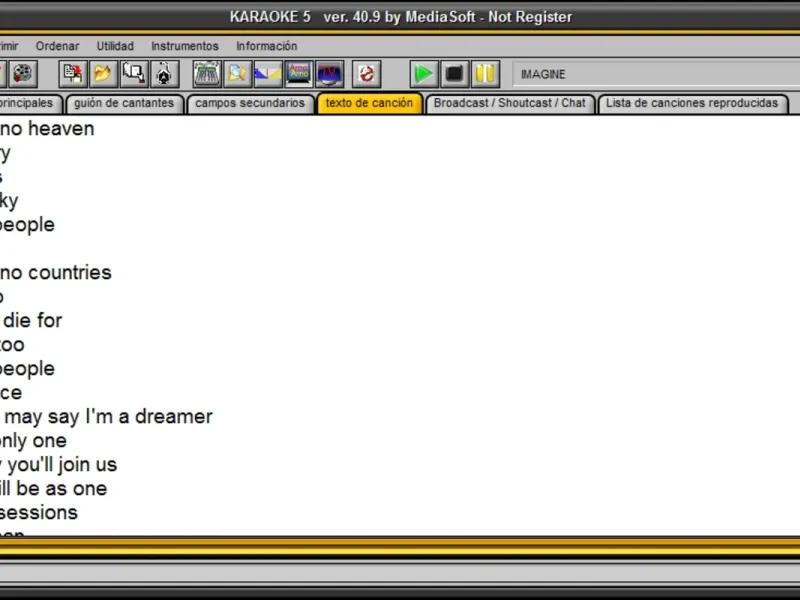Click the lyric line 'no heaven'

click(47, 129)
